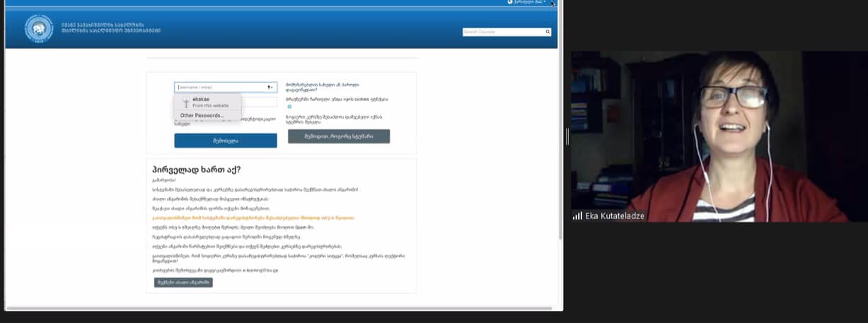Click the university logo in the header
868x323 pixels.
click(39, 29)
